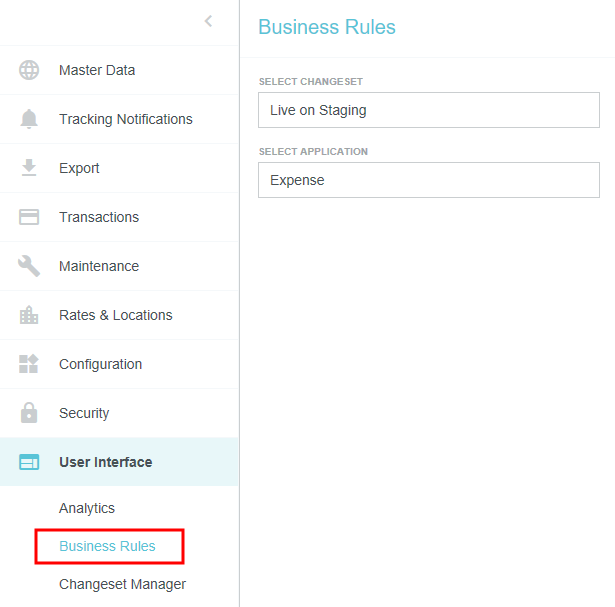Viewport: 615px width, 607px height.
Task: Go to the Master Data section
Action: 97,70
